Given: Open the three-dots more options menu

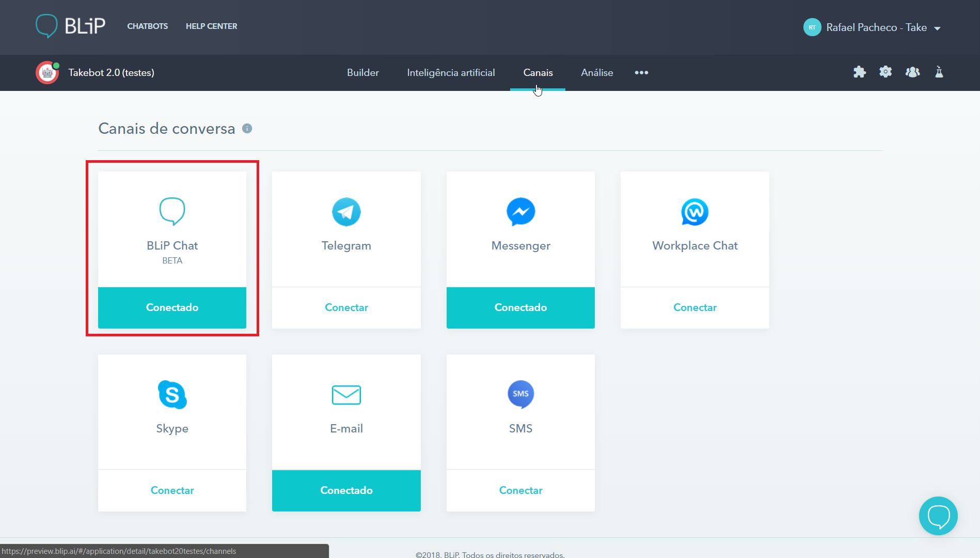Looking at the screenshot, I should pos(641,73).
